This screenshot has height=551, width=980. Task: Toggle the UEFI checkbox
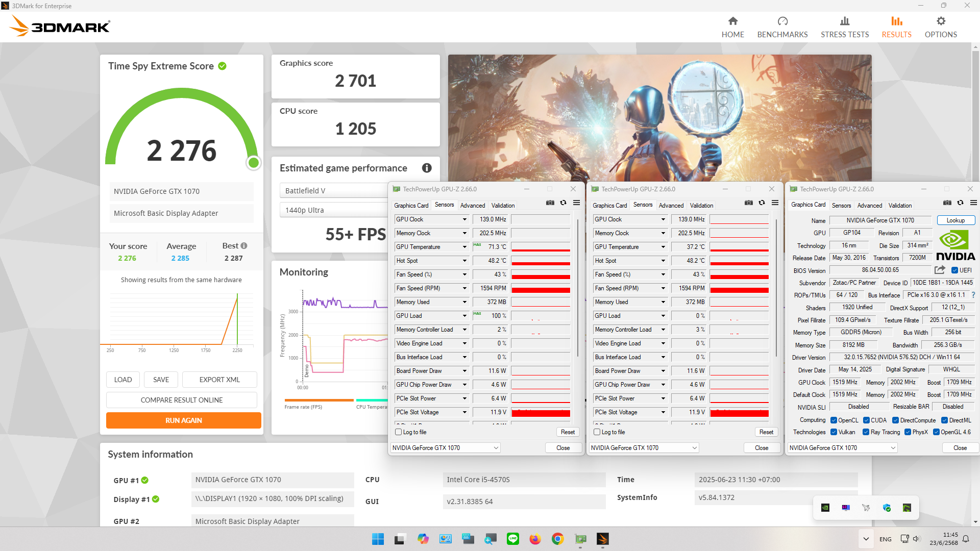954,270
